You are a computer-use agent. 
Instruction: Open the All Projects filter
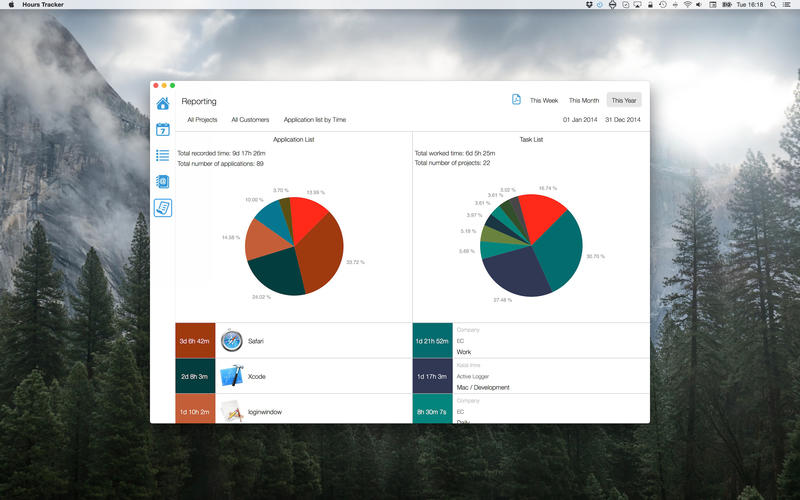[x=202, y=119]
